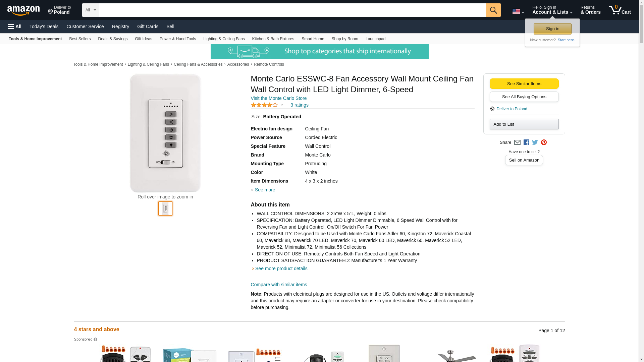
Task: Click into the search text field
Action: pos(292,10)
